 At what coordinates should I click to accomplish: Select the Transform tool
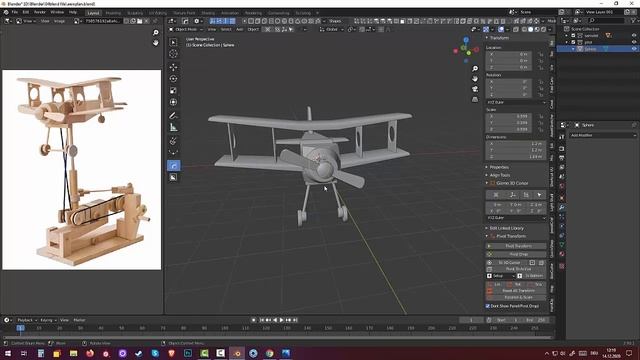click(x=173, y=102)
